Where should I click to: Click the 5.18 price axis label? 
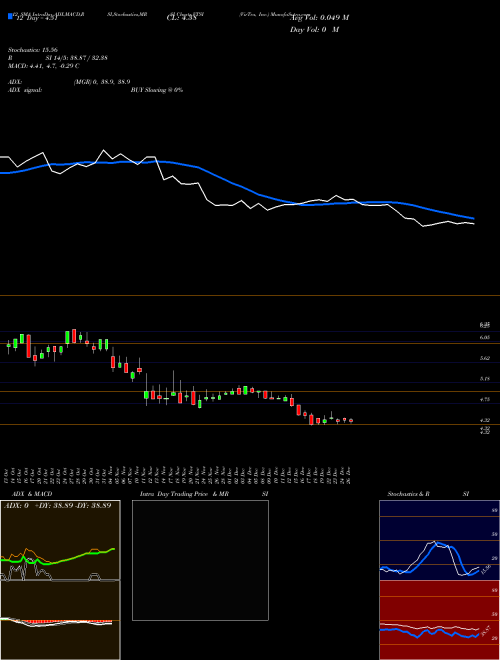(485, 379)
